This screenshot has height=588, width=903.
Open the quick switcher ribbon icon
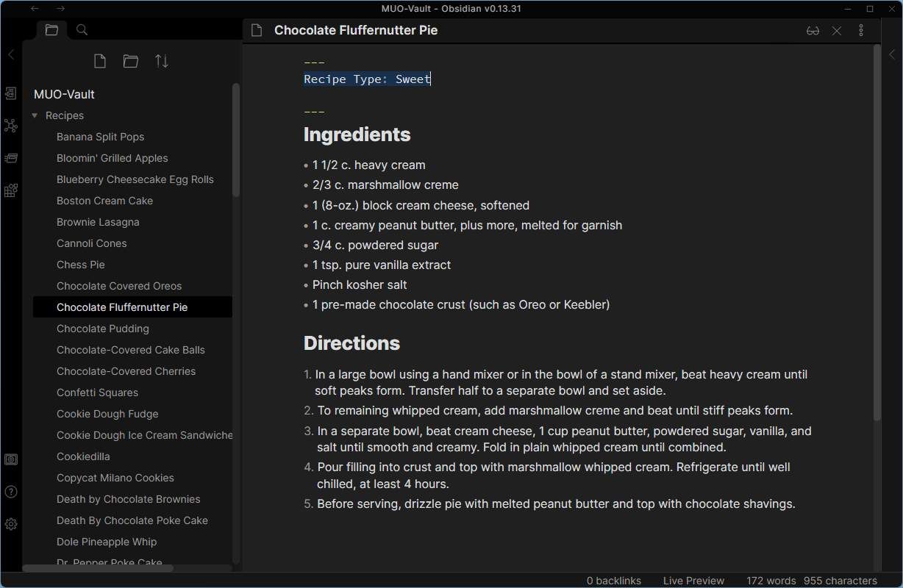(x=11, y=93)
